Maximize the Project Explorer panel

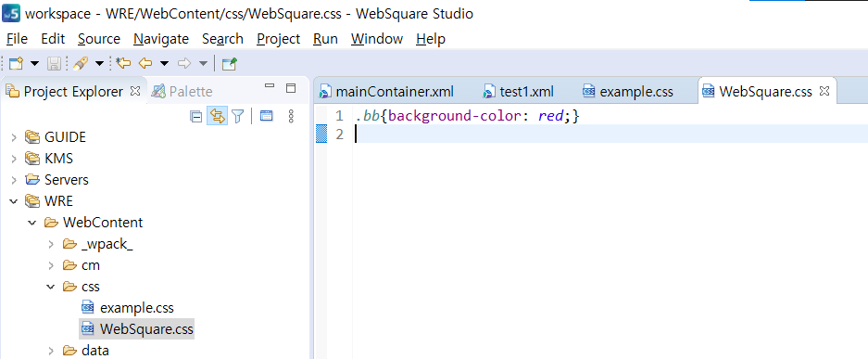click(291, 87)
